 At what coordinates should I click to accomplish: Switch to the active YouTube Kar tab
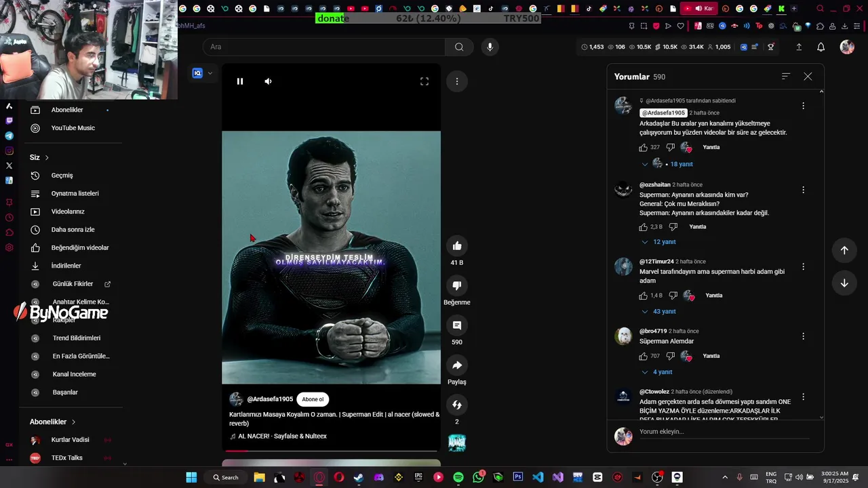[x=699, y=9]
